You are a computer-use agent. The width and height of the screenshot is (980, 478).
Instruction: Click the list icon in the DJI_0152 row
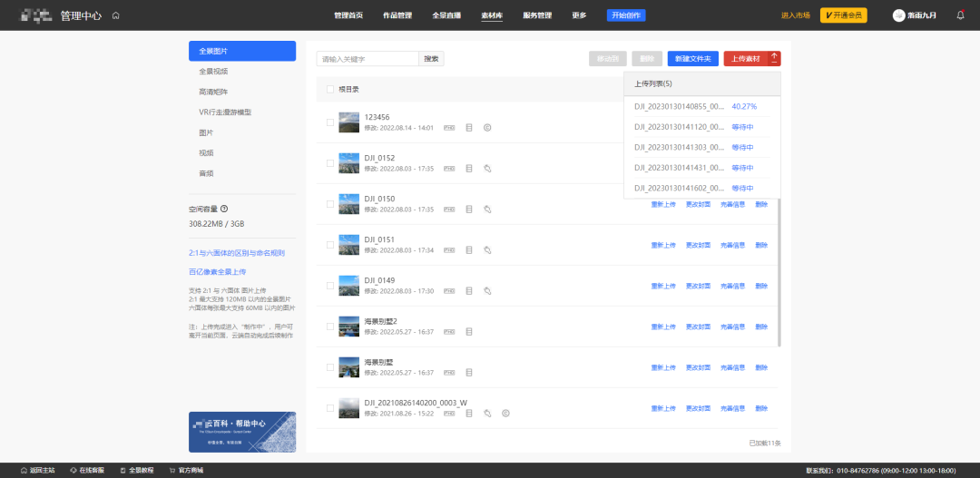pyautogui.click(x=469, y=169)
